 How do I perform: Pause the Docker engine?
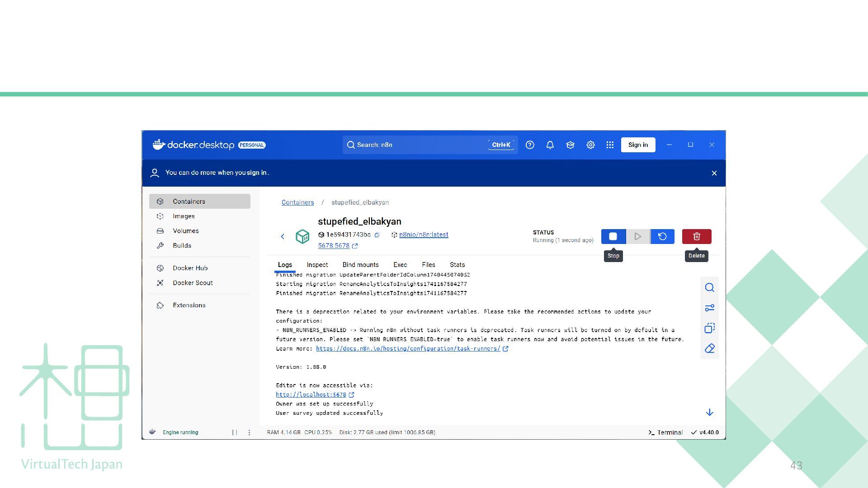(x=235, y=432)
